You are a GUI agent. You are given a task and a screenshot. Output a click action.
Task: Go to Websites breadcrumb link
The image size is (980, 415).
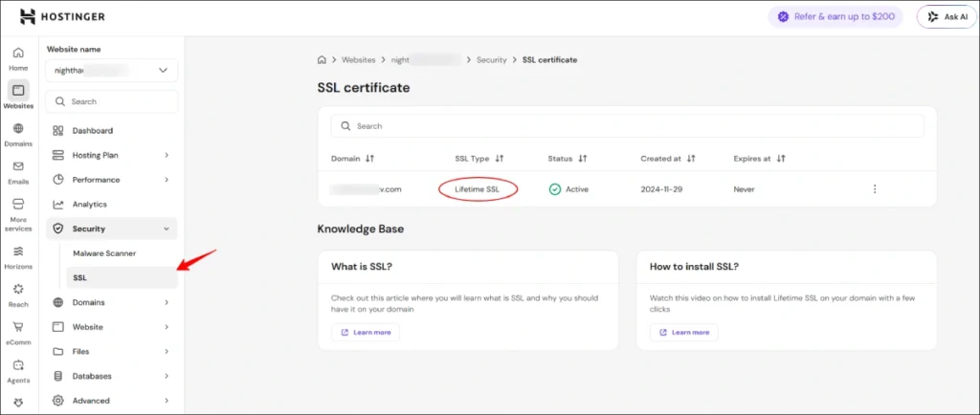358,60
